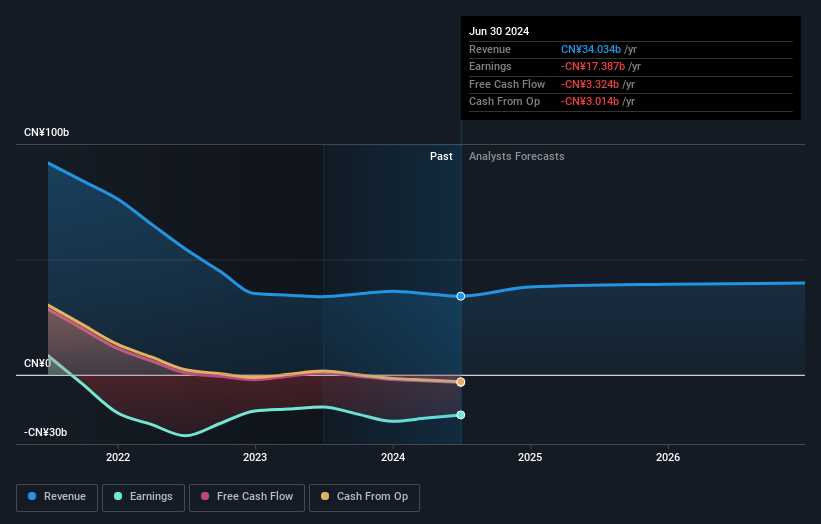Image resolution: width=821 pixels, height=524 pixels.
Task: Click the Free Cash Flow label in tooltip
Action: (507, 84)
